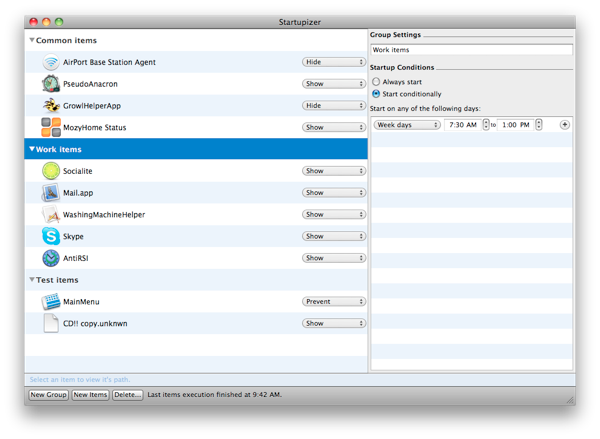The width and height of the screenshot is (600, 439).
Task: Open Show dropdown for Socialite
Action: [334, 171]
